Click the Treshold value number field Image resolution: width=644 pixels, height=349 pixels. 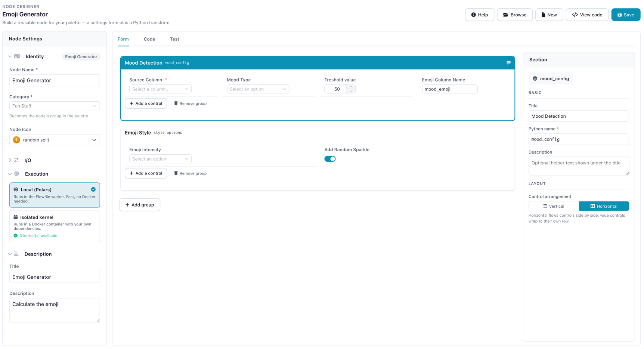(x=336, y=89)
